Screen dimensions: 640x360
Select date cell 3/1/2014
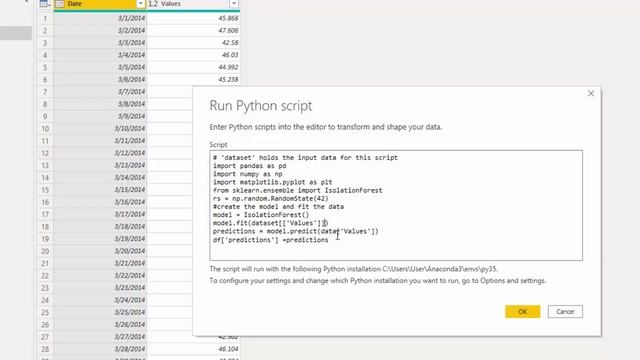(x=100, y=18)
